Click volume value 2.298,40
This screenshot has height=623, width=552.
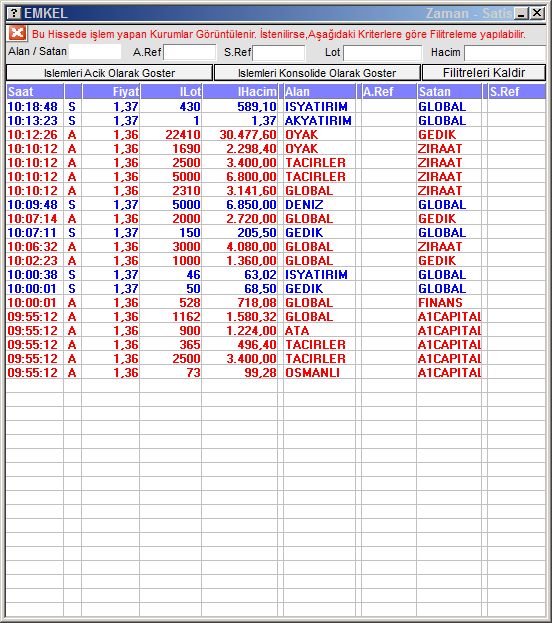point(252,149)
